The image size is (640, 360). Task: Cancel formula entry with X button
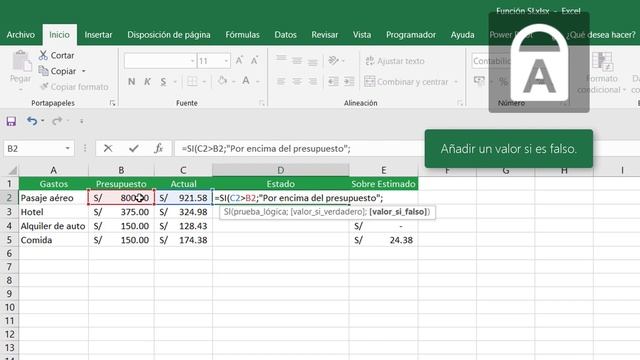click(108, 149)
